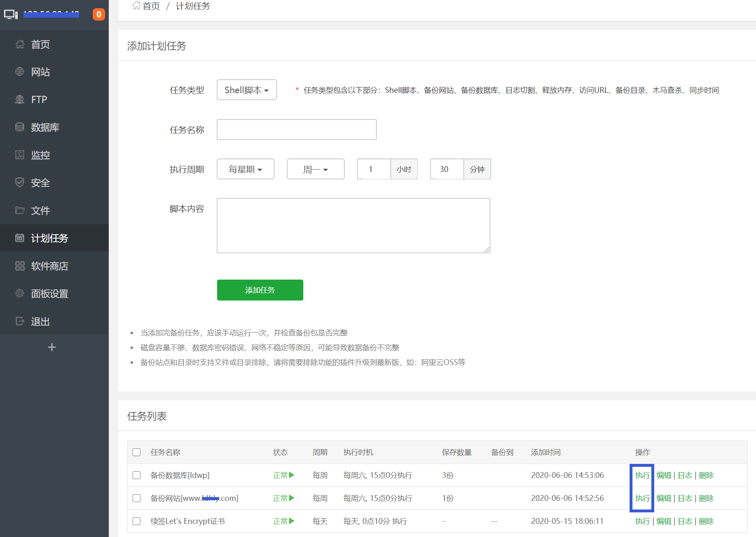Open the 文件 file manager
Image resolution: width=756 pixels, height=537 pixels.
click(40, 211)
